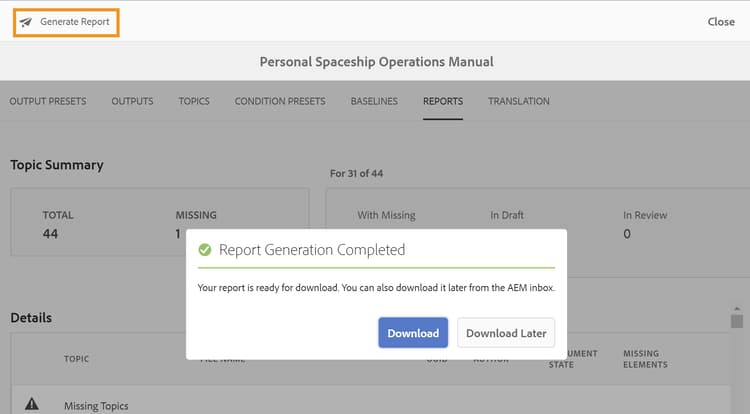Open the Baselines tab
750x414 pixels.
click(374, 101)
